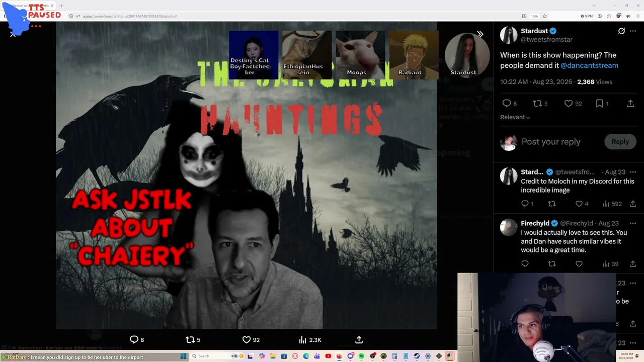Open Stardust's avatar on the main post
The width and height of the screenshot is (644, 362).
509,35
